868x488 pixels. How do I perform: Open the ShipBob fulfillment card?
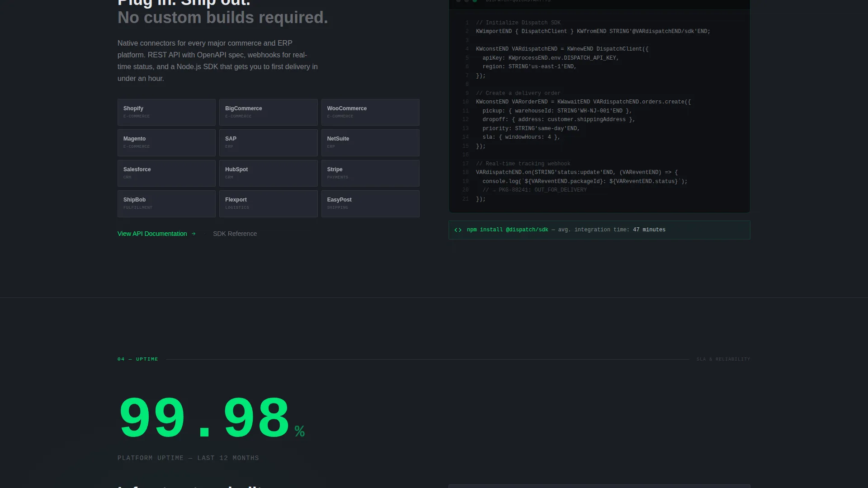(166, 204)
